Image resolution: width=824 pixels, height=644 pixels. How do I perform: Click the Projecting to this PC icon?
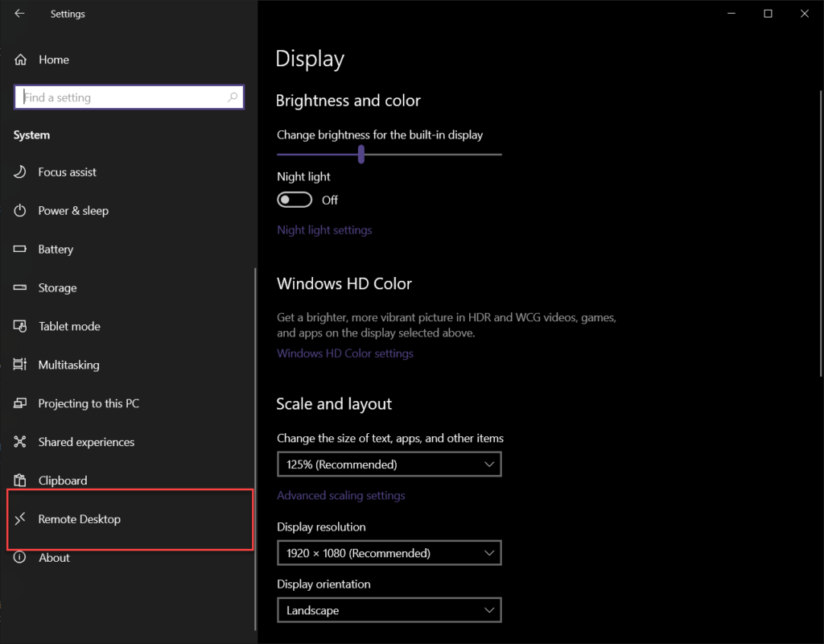click(x=20, y=403)
